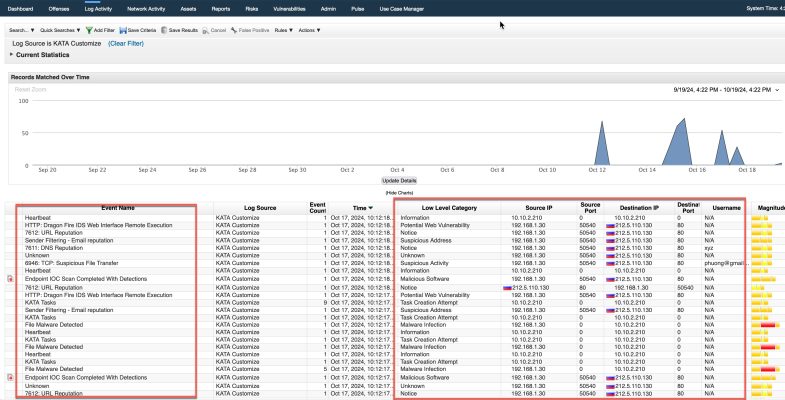785x400 pixels.
Task: Click "Log Source is KATA Customize" filter text
Action: (57, 44)
